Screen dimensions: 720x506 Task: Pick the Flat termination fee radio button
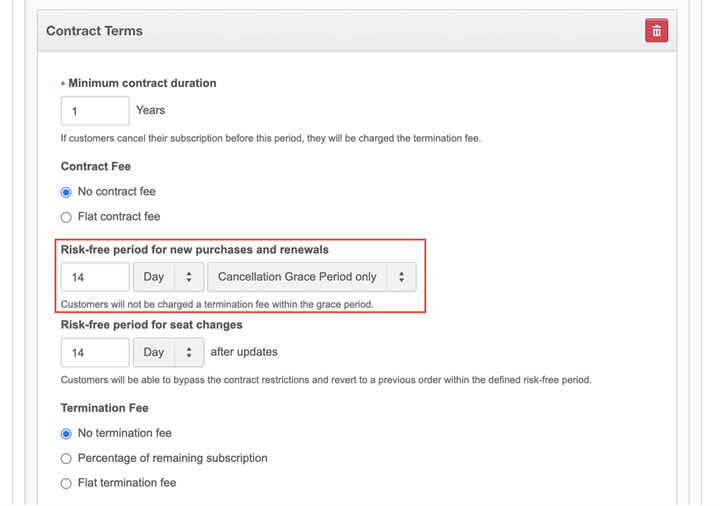[67, 483]
